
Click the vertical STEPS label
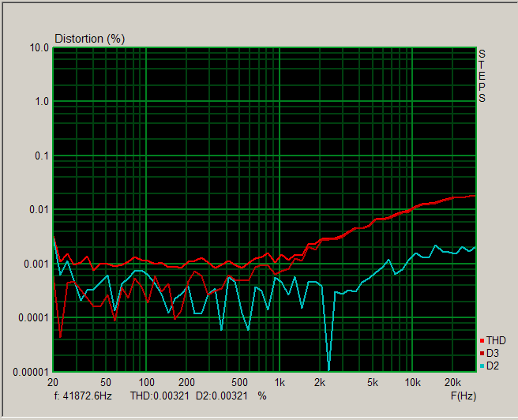pos(482,76)
